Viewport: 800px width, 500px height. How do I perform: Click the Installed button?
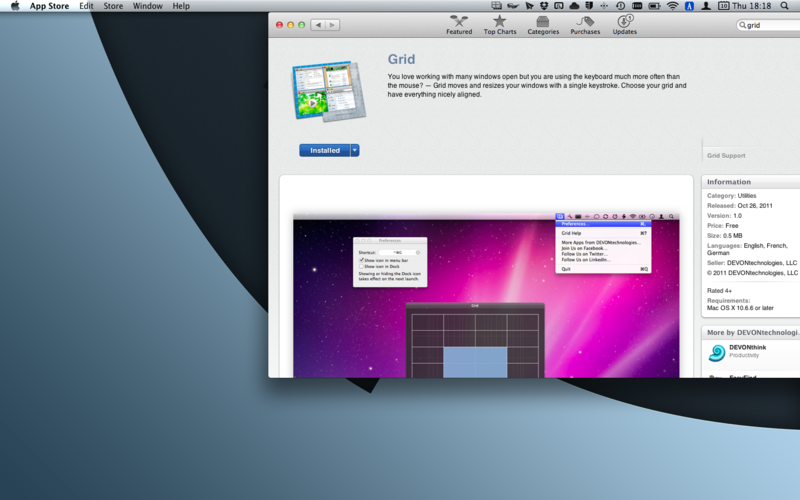pos(324,150)
